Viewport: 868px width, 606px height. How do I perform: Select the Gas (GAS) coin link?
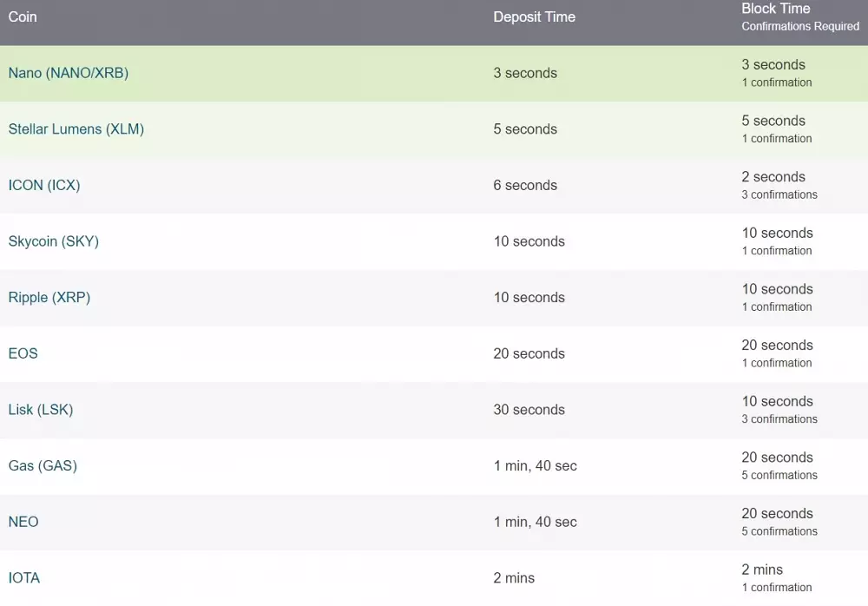[43, 465]
